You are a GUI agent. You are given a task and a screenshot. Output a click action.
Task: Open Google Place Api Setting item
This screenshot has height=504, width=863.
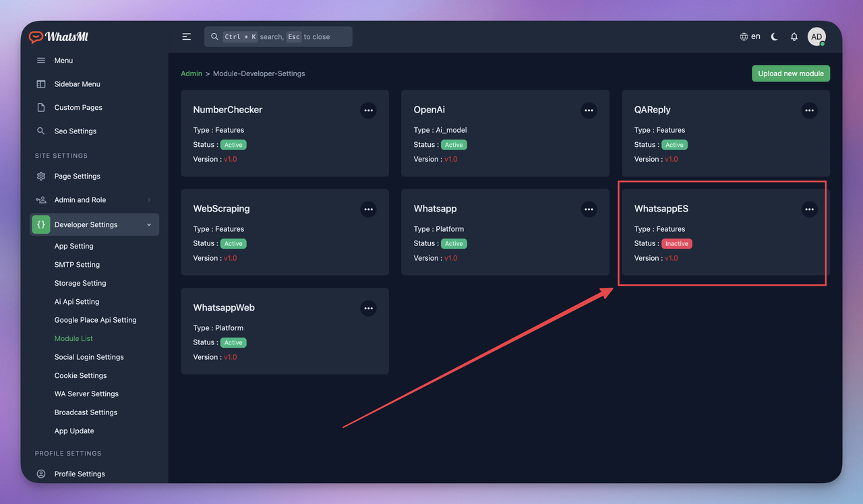tap(96, 320)
